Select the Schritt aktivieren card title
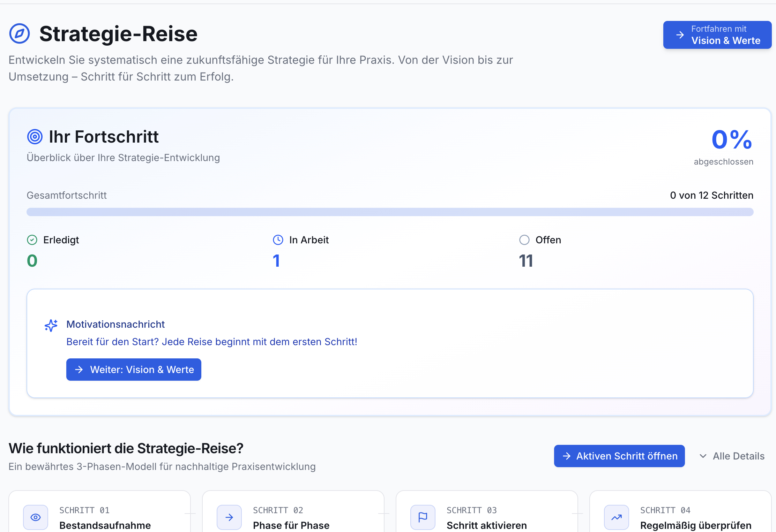776x532 pixels. point(487,525)
